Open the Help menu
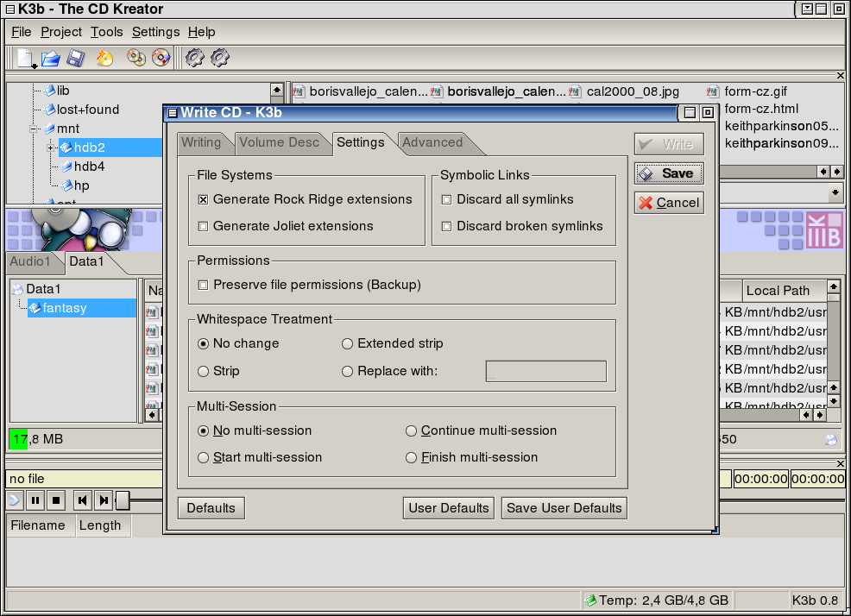 pyautogui.click(x=201, y=32)
